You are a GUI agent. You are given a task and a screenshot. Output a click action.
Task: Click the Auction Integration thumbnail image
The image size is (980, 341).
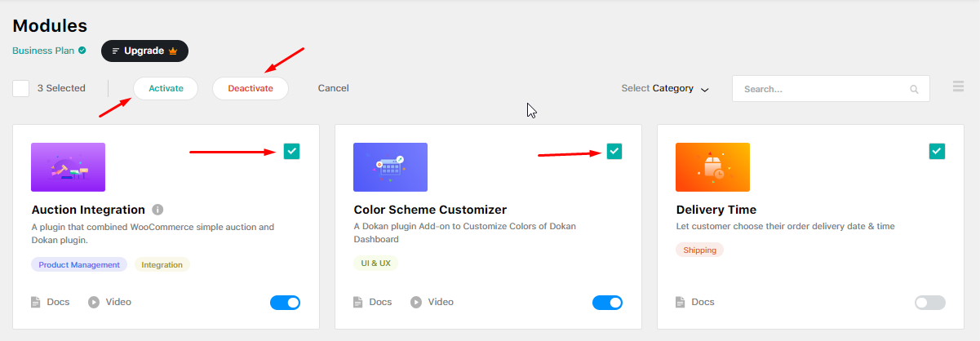point(68,167)
